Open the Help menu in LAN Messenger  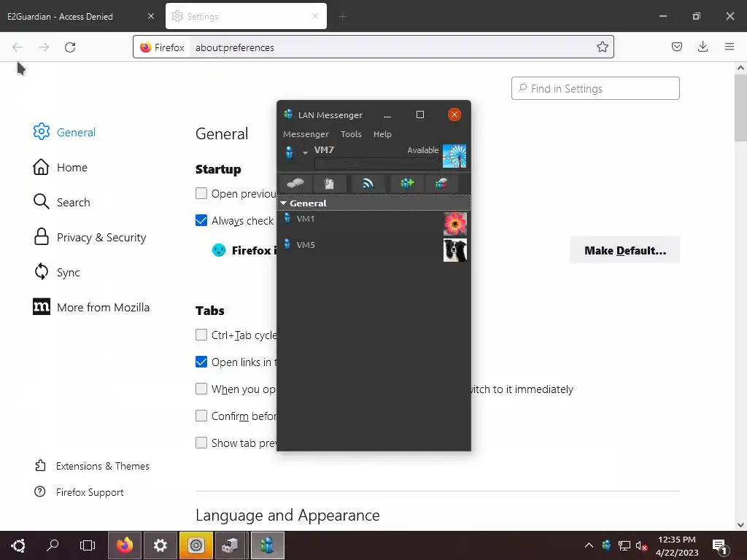click(382, 134)
